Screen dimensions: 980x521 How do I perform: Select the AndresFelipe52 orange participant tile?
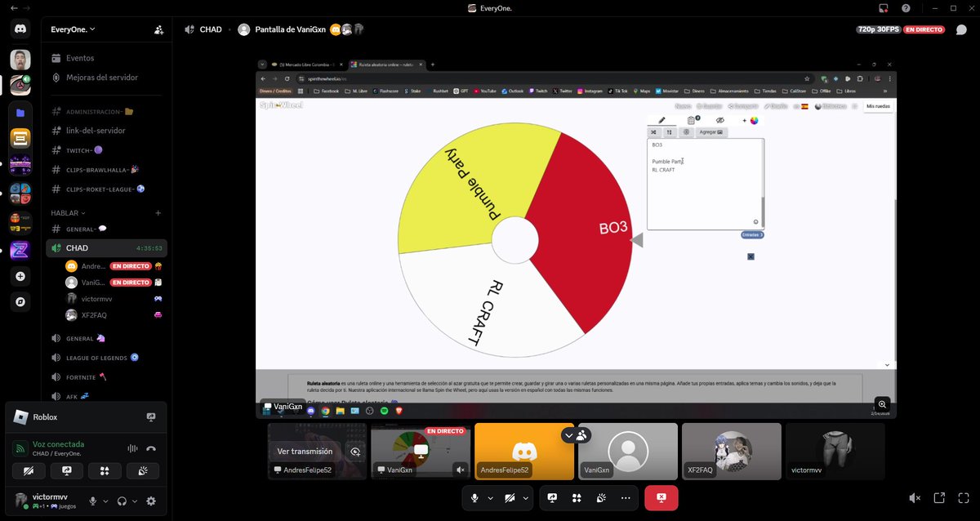point(524,451)
